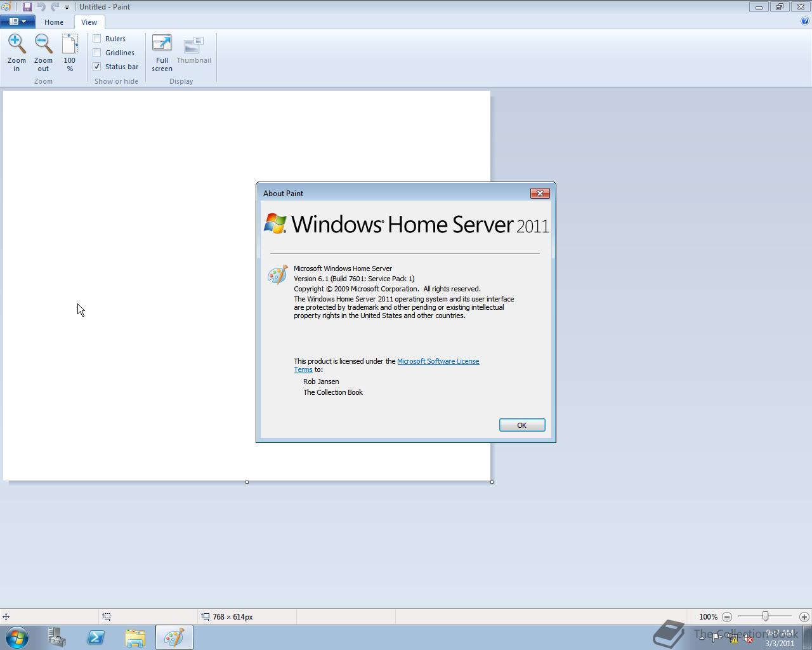Click the Version 6.1 build text
812x650 pixels.
click(354, 279)
